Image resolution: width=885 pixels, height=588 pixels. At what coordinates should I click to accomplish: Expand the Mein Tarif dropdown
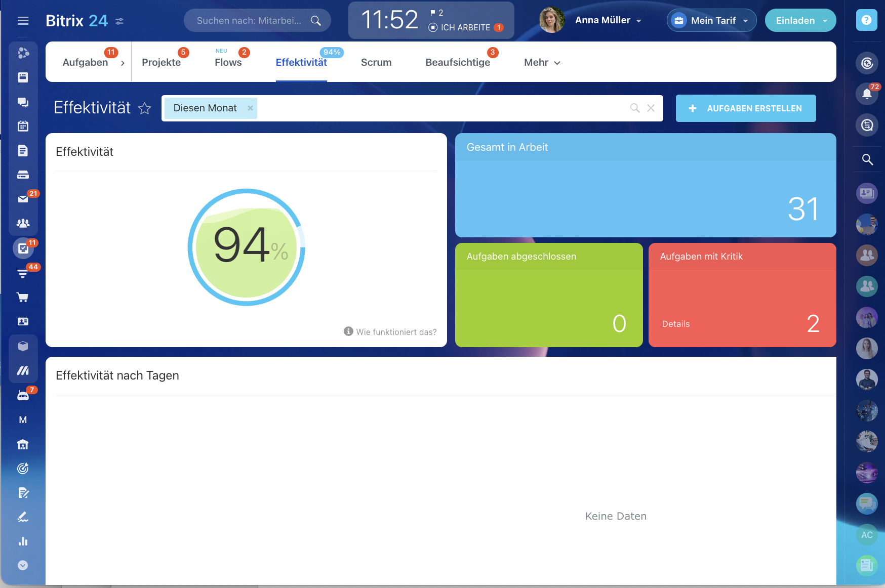click(711, 21)
